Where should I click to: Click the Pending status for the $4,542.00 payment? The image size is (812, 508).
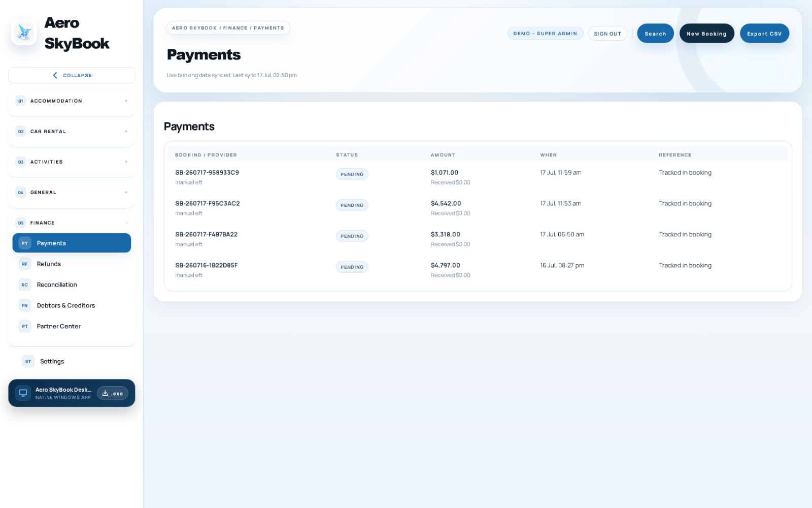click(352, 205)
